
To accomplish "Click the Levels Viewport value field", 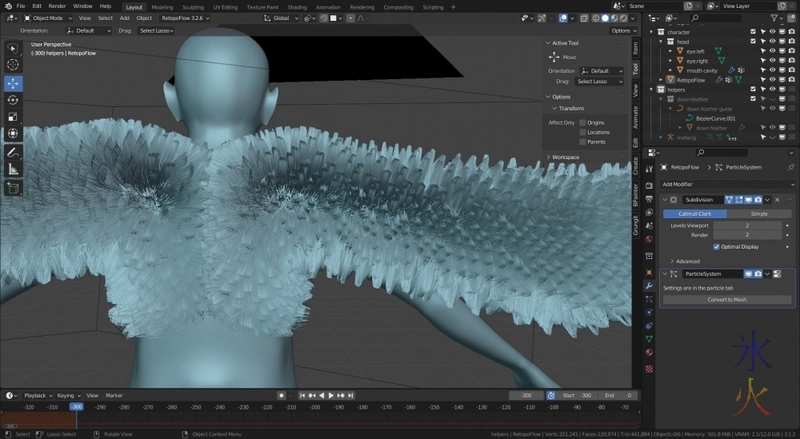I will [747, 226].
